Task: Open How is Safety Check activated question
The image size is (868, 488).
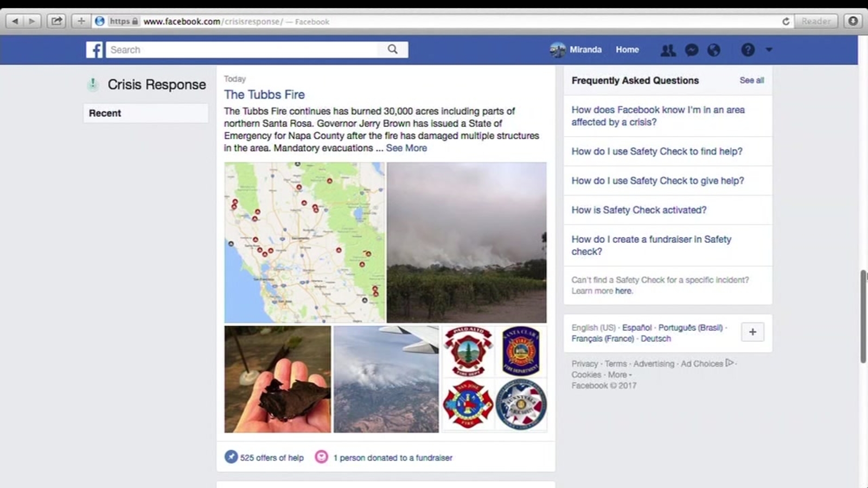Action: [639, 210]
